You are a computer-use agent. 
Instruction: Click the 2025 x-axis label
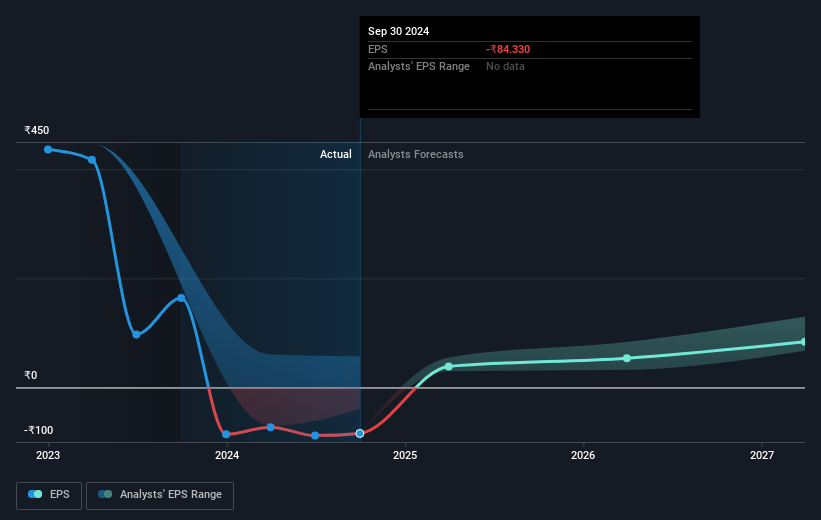click(405, 456)
